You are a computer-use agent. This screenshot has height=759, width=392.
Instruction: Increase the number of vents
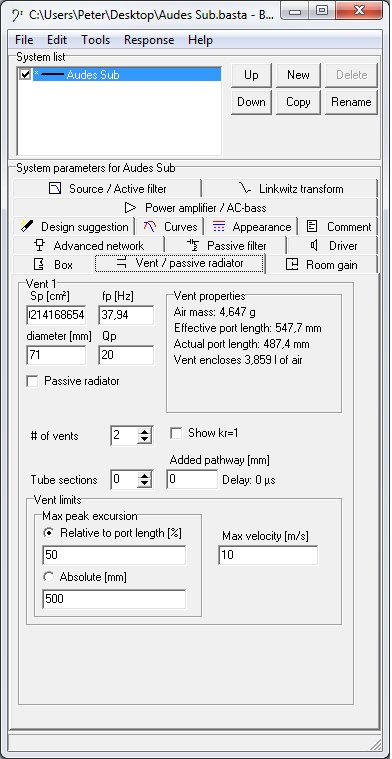[x=144, y=431]
